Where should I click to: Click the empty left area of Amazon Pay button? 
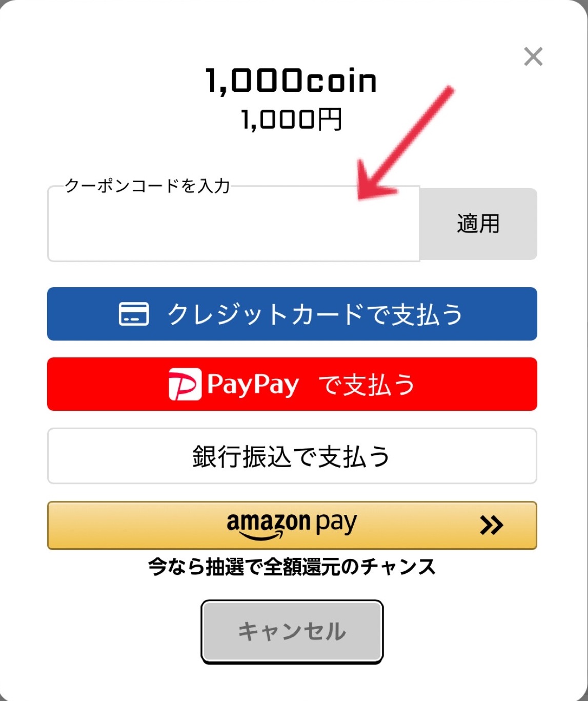(x=128, y=525)
